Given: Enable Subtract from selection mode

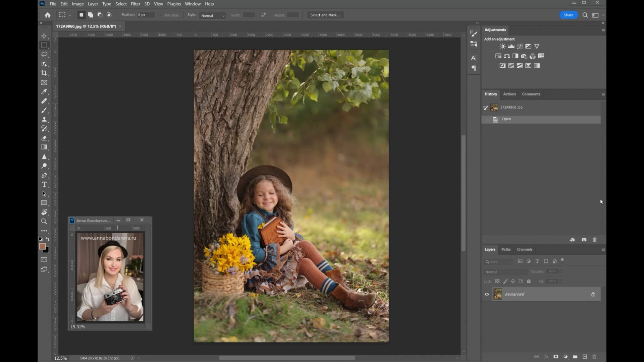Looking at the screenshot, I should [x=100, y=15].
